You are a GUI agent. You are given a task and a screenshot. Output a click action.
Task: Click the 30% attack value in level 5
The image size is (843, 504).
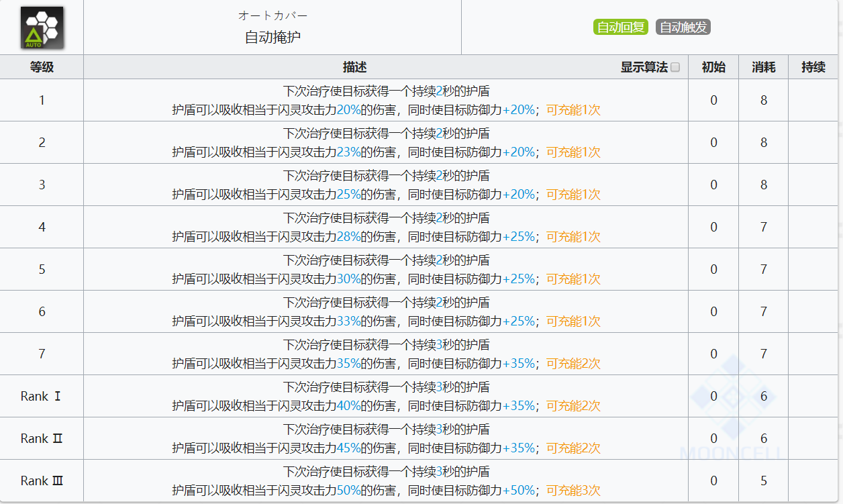pyautogui.click(x=348, y=279)
